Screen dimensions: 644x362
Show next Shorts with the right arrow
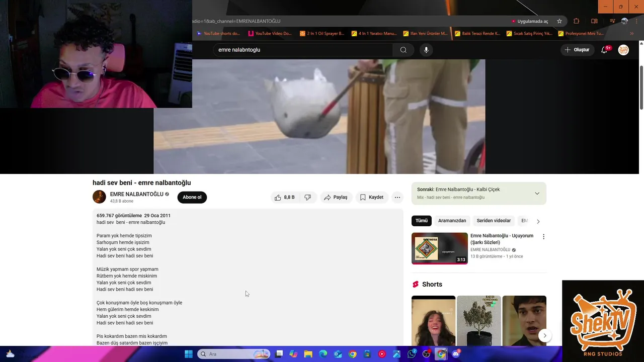pos(544,335)
